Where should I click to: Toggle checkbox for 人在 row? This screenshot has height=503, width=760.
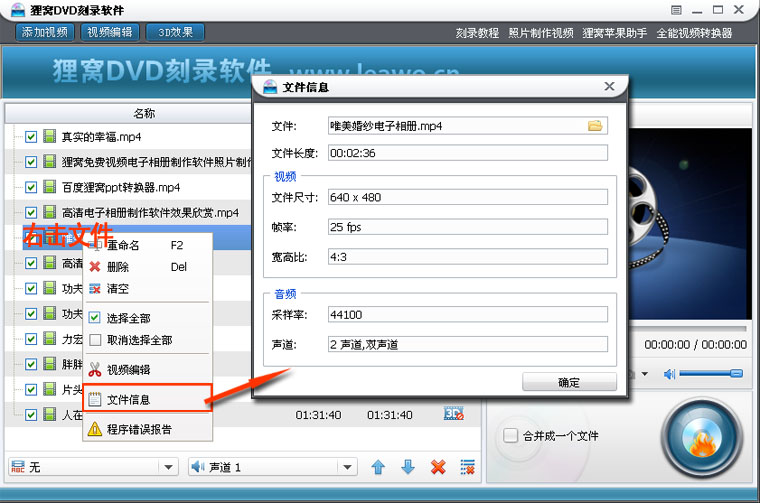click(31, 415)
